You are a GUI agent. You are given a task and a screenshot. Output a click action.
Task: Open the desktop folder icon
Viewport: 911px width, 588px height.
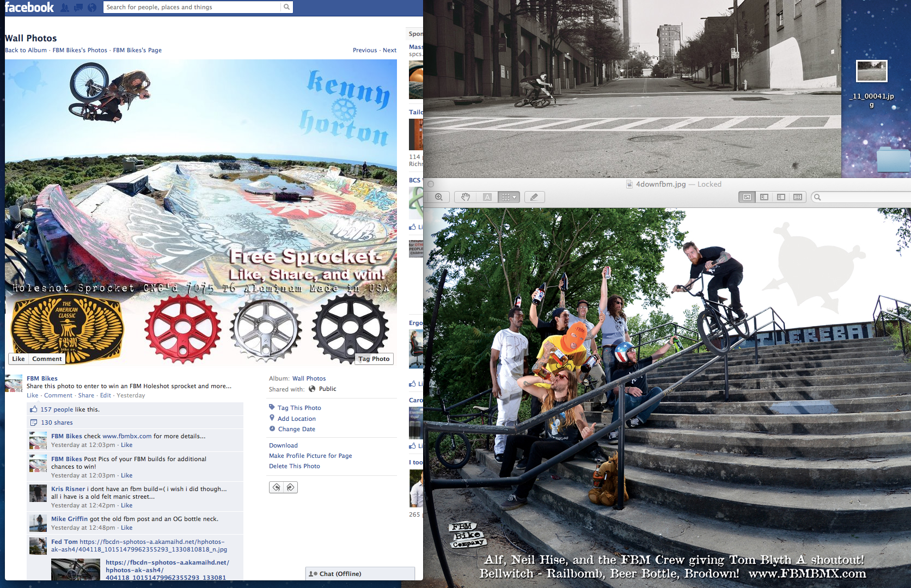coord(894,160)
